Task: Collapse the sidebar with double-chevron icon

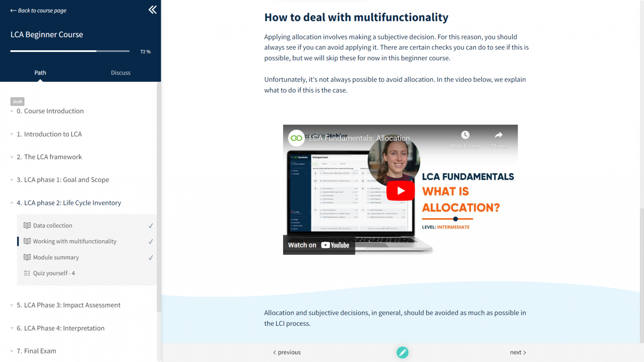Action: [x=153, y=10]
